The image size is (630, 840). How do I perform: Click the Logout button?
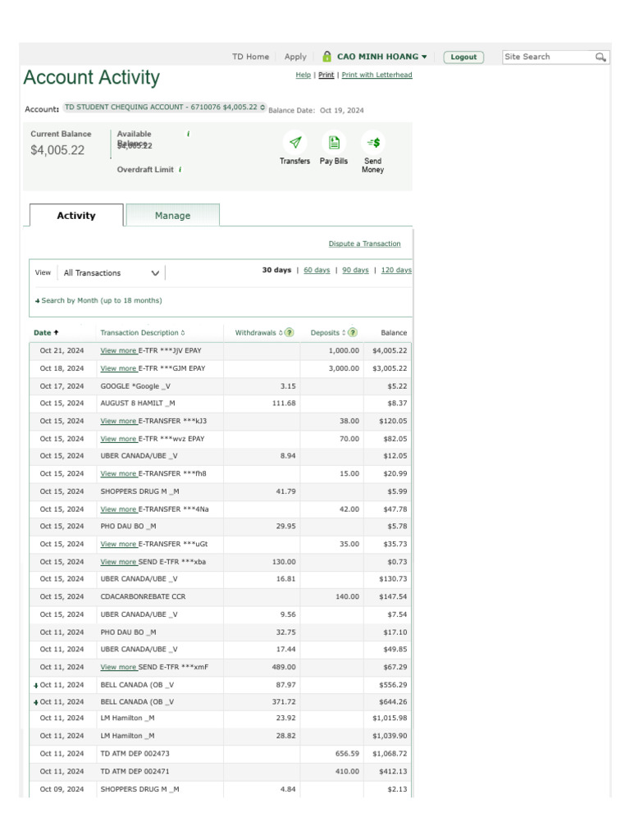coord(463,57)
